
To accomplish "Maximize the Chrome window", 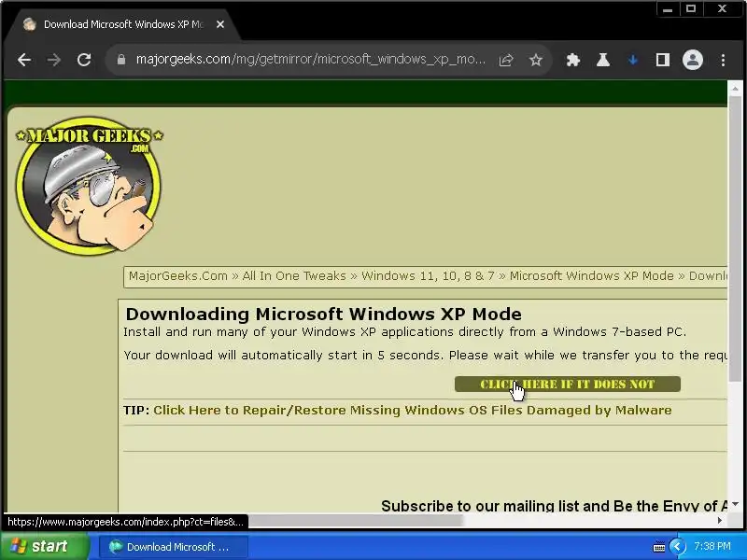I will click(691, 9).
